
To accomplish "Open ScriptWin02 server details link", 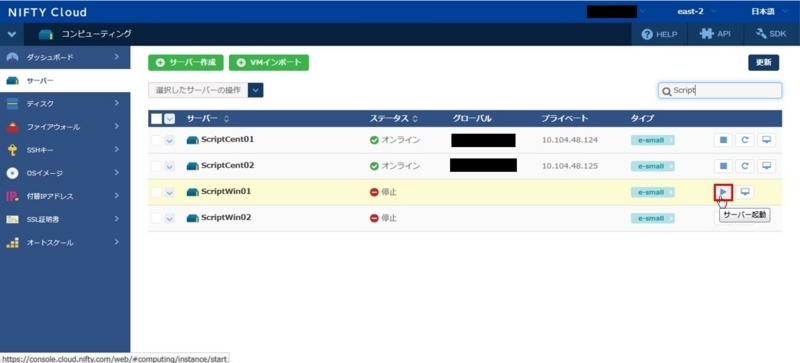I will 227,217.
